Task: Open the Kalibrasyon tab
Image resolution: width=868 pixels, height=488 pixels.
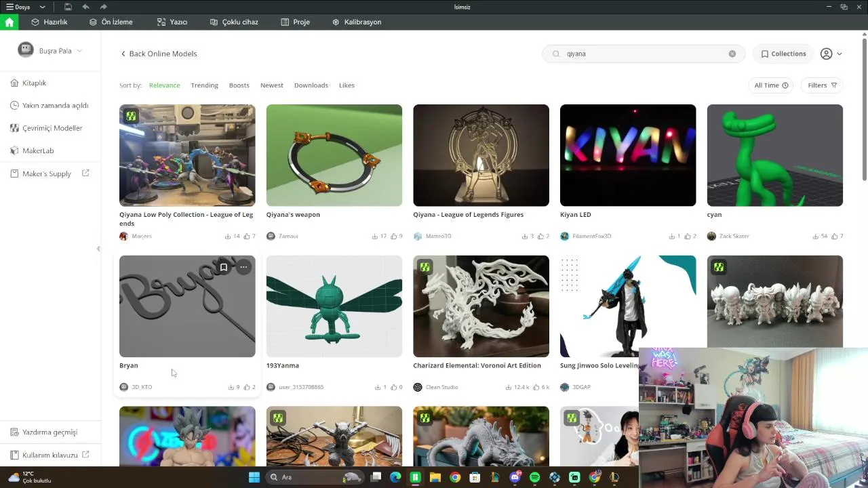Action: click(357, 22)
